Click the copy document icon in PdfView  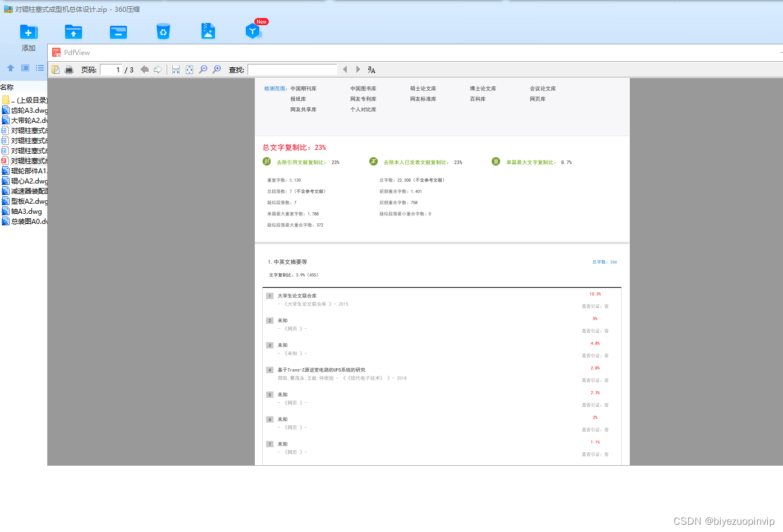point(56,70)
